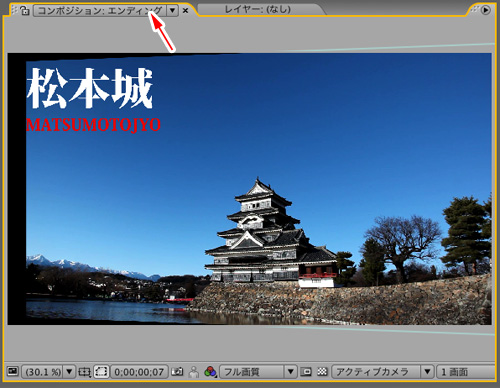The height and width of the screenshot is (388, 500).
Task: Open the panel options menu circle arrow
Action: point(485,10)
